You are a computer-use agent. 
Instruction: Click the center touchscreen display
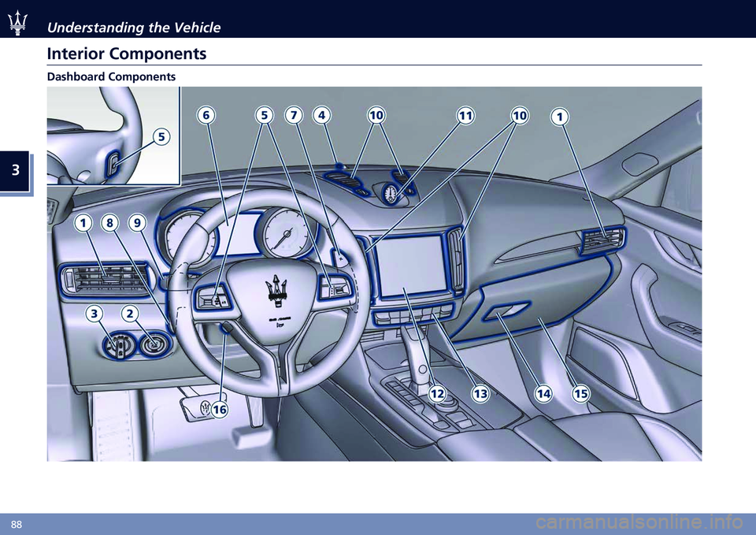pyautogui.click(x=412, y=266)
